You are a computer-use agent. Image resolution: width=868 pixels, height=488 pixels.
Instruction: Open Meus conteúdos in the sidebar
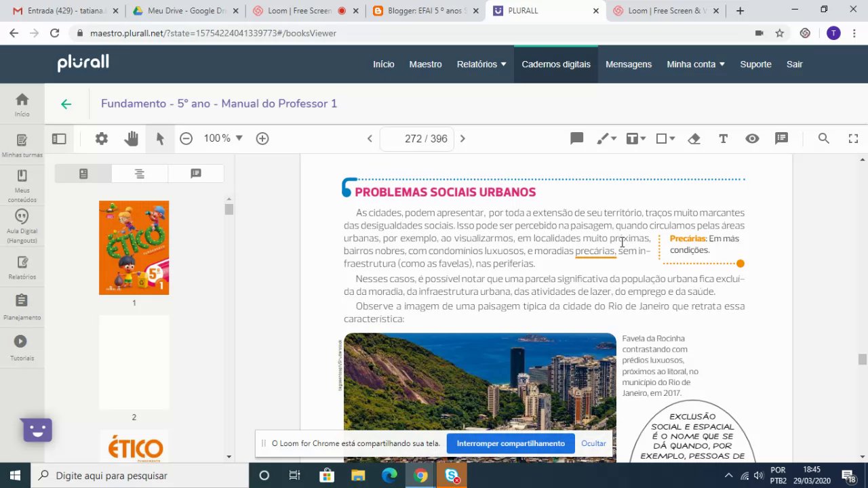(22, 186)
